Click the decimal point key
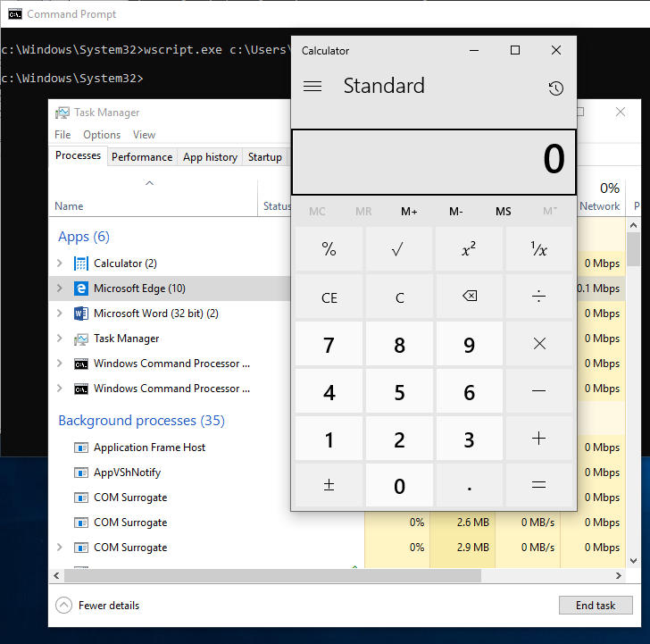The width and height of the screenshot is (650, 644). tap(469, 485)
